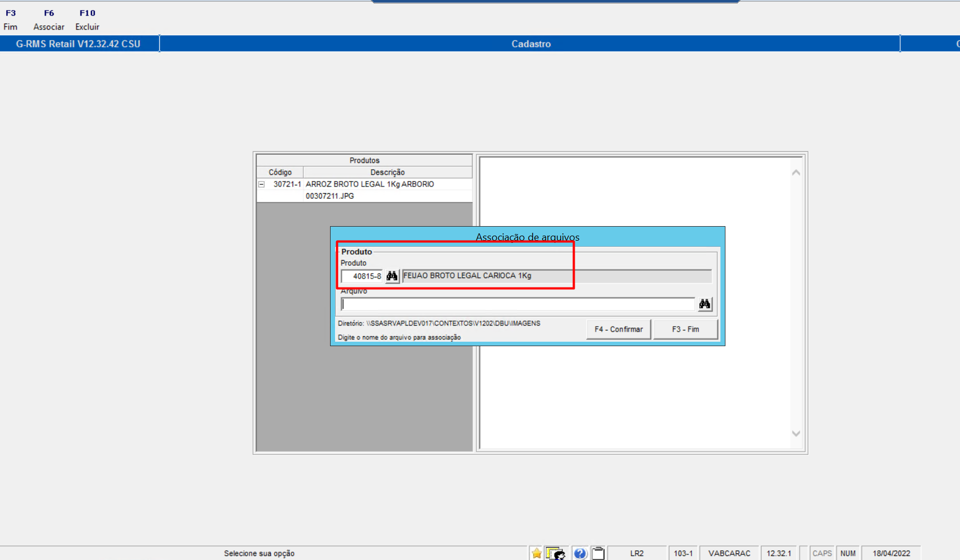The width and height of the screenshot is (960, 560).
Task: Click the clipboard icon in status bar
Action: click(598, 553)
